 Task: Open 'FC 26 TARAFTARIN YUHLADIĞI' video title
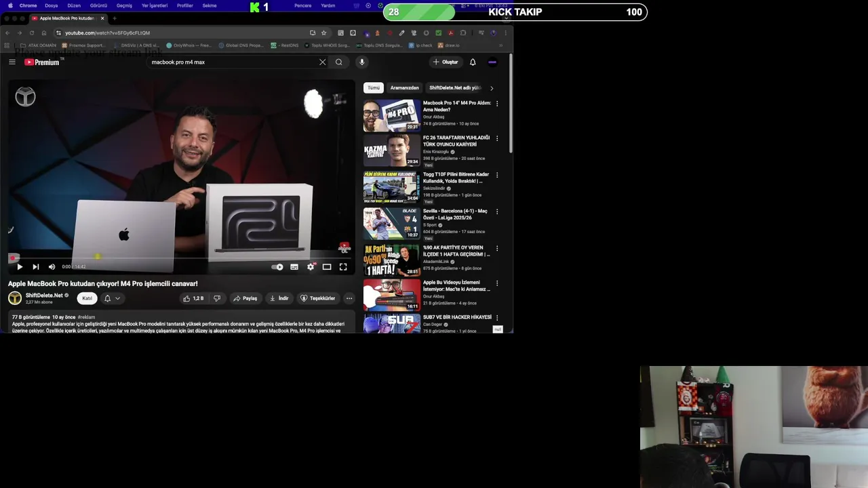(x=456, y=141)
